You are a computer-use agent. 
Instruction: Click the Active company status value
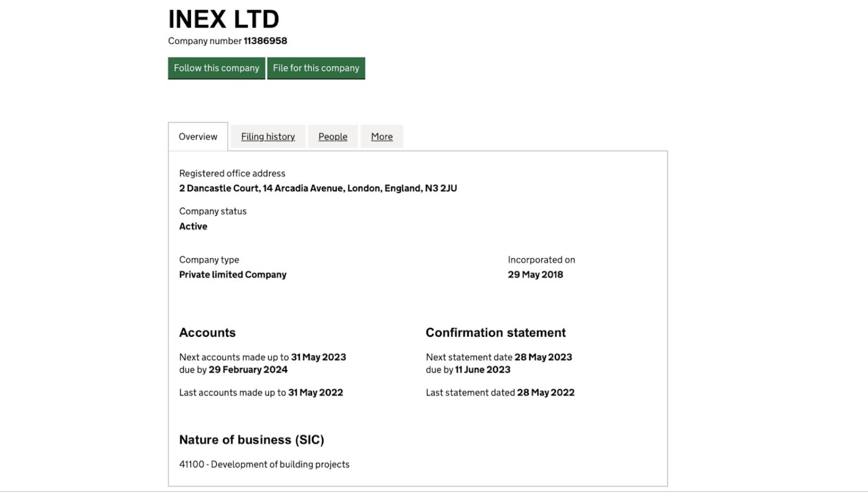193,227
